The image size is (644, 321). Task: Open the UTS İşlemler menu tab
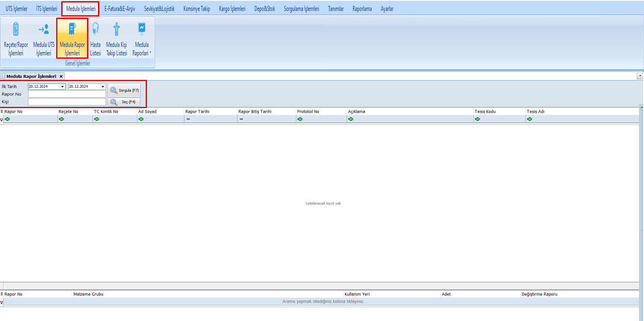click(x=16, y=8)
